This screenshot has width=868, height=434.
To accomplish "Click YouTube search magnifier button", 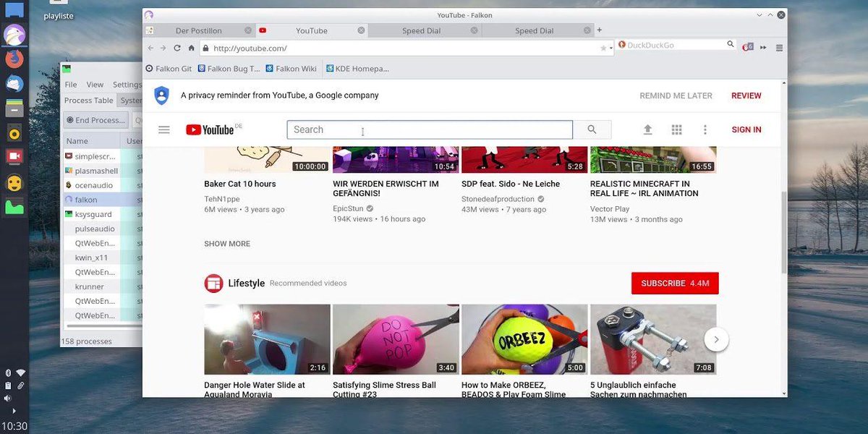I will (592, 129).
